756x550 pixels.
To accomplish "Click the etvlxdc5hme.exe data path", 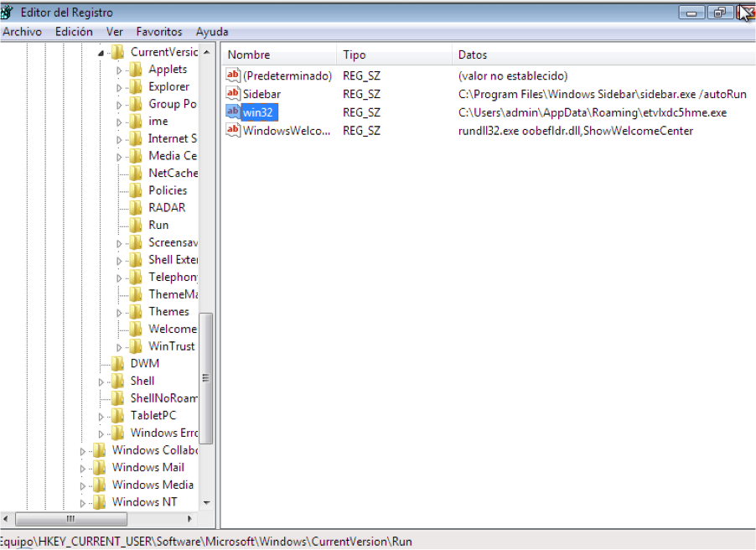I will (593, 112).
